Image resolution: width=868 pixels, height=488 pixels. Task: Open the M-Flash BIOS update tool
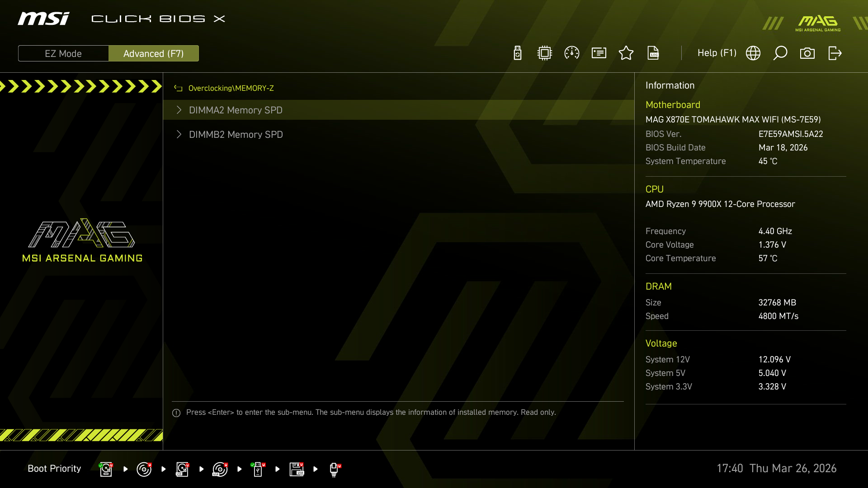click(517, 53)
